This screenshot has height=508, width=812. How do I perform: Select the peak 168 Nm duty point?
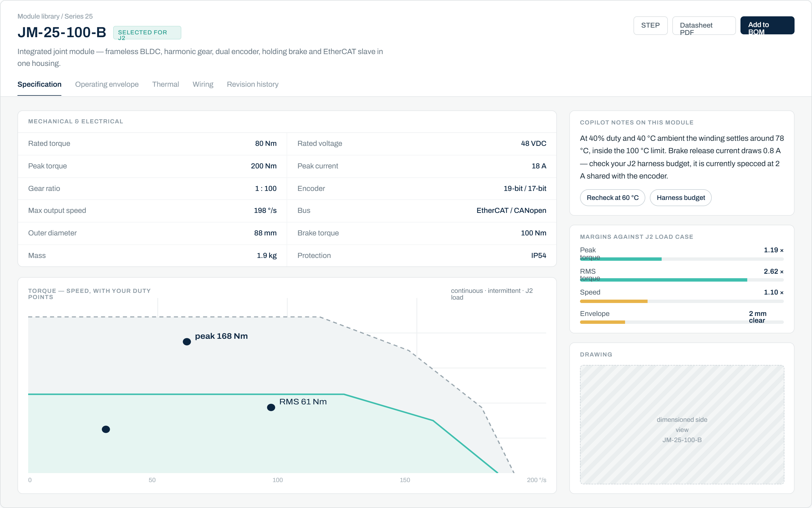pos(187,342)
